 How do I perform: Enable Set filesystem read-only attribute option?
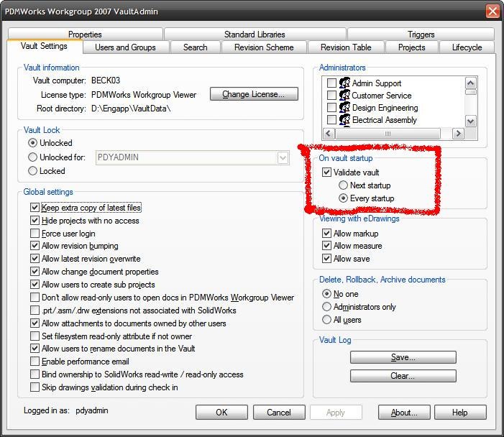[x=35, y=336]
